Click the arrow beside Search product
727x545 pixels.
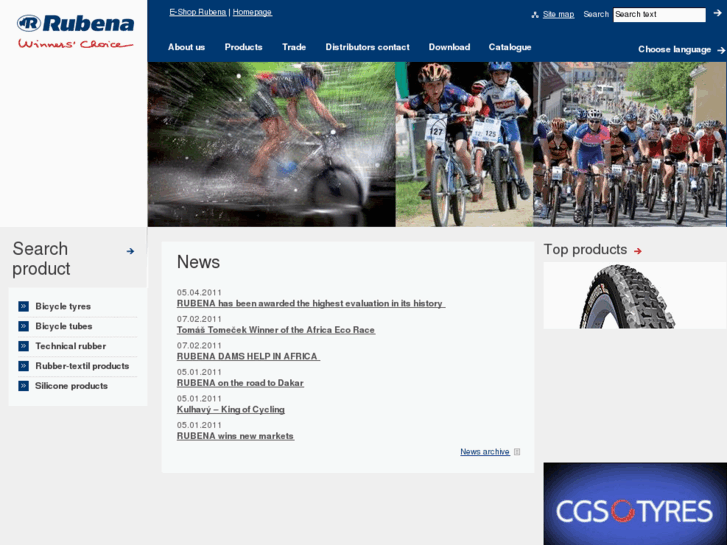coord(130,251)
